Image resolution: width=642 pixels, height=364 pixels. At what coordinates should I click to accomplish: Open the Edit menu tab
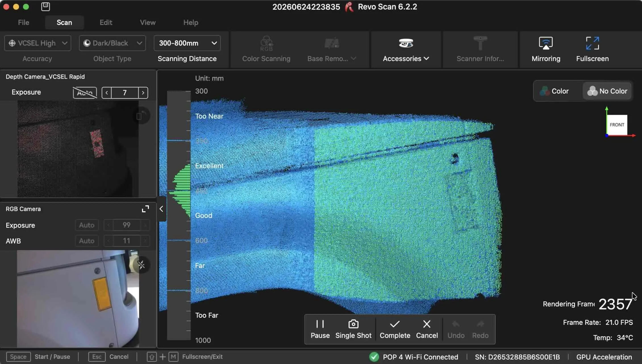click(106, 22)
